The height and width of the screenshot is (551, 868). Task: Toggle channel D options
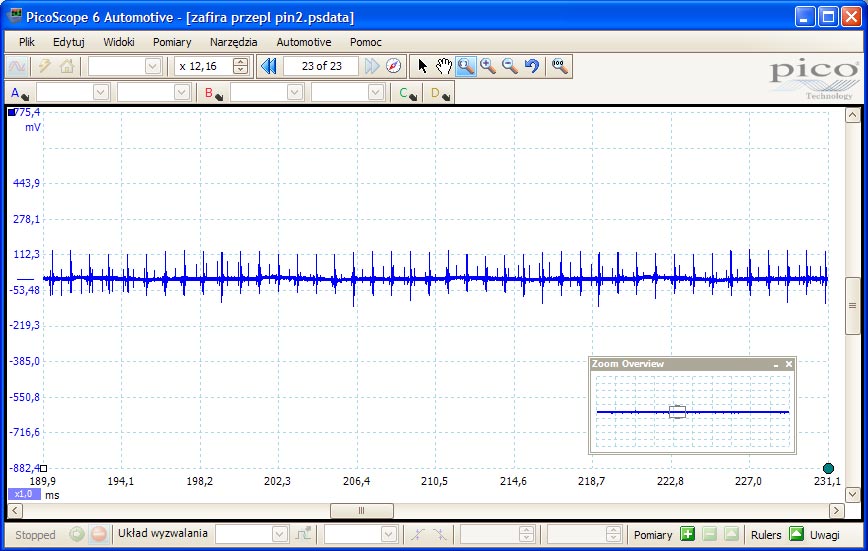[440, 93]
